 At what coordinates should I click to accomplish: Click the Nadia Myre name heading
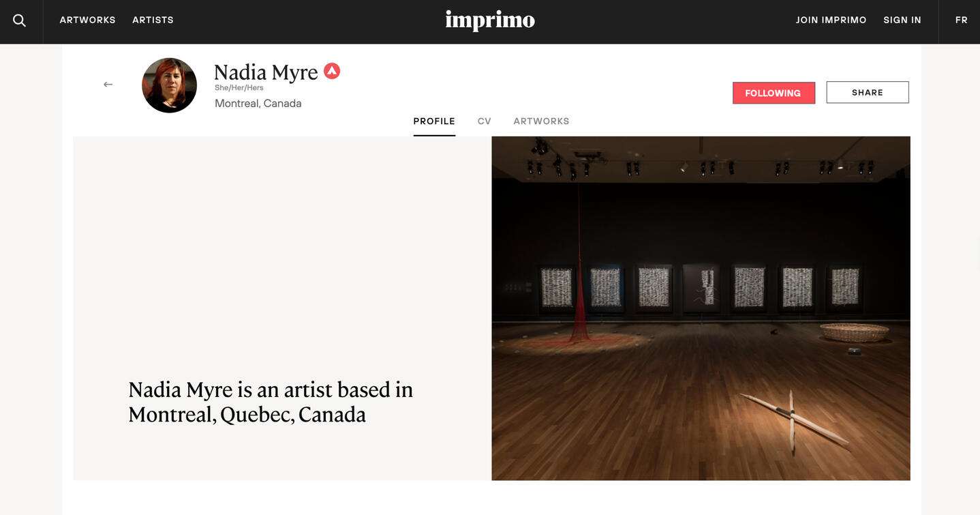click(266, 72)
